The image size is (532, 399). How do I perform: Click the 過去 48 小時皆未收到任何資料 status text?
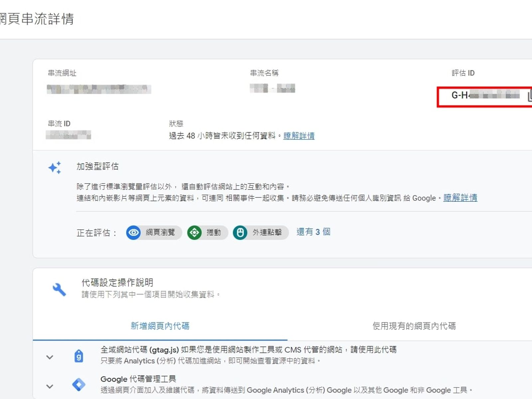coord(222,136)
